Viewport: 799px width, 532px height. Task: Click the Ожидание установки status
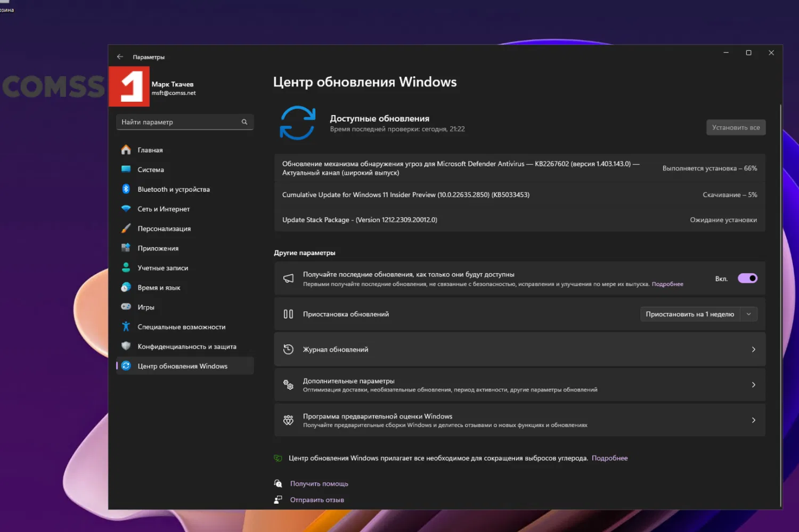(723, 220)
